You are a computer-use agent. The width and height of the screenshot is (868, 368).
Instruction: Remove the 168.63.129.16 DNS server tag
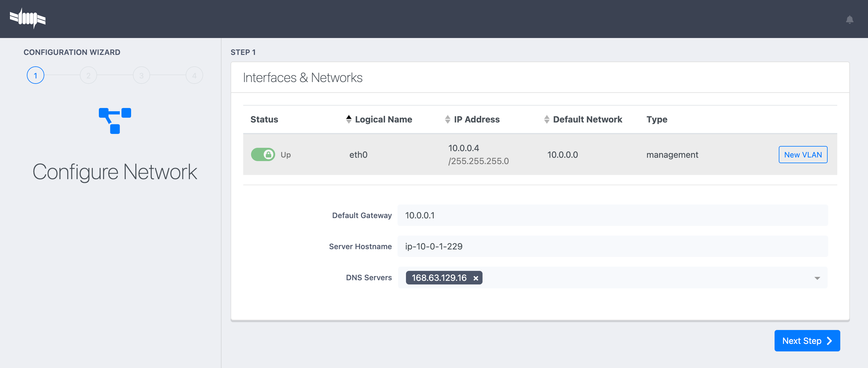[476, 278]
